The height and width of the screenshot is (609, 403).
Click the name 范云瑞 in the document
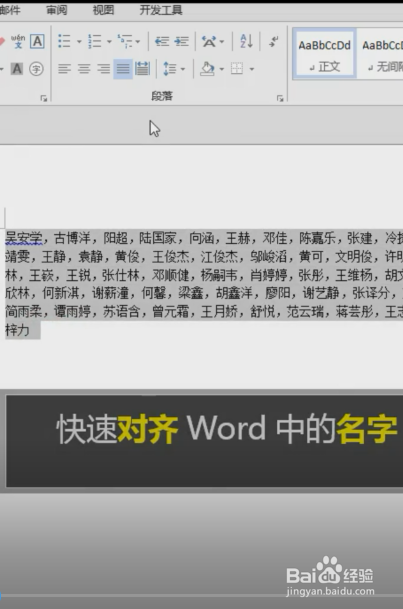pos(305,311)
